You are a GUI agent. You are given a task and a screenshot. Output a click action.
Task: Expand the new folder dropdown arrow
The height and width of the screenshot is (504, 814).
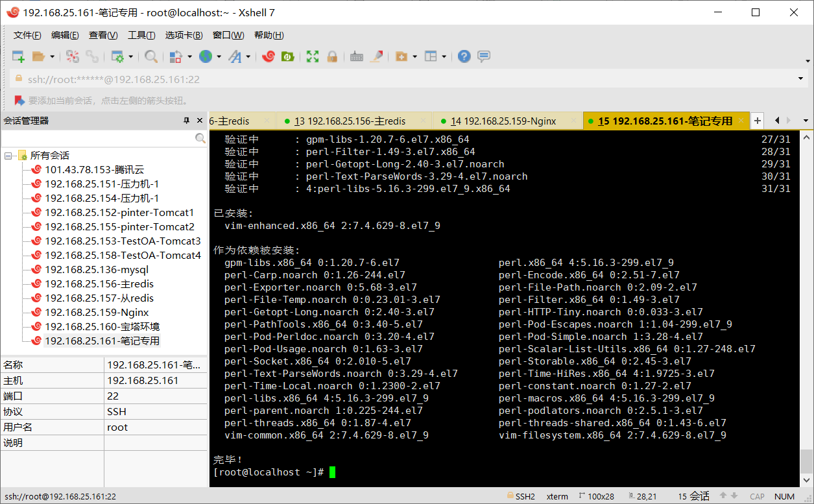pos(414,57)
